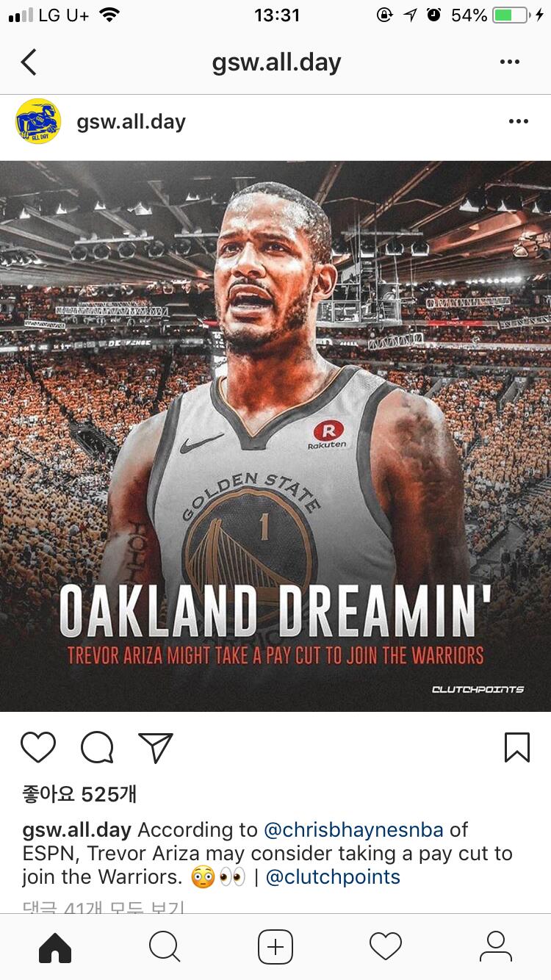Tap gsw.all.day username in the caption
The width and height of the screenshot is (551, 980).
click(x=76, y=830)
